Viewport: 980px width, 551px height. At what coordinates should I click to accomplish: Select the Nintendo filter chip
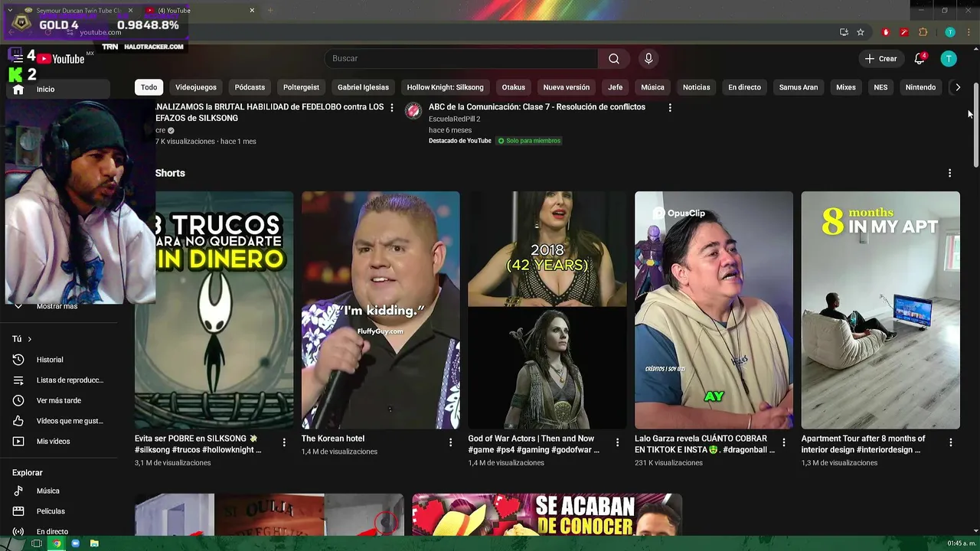pos(921,87)
